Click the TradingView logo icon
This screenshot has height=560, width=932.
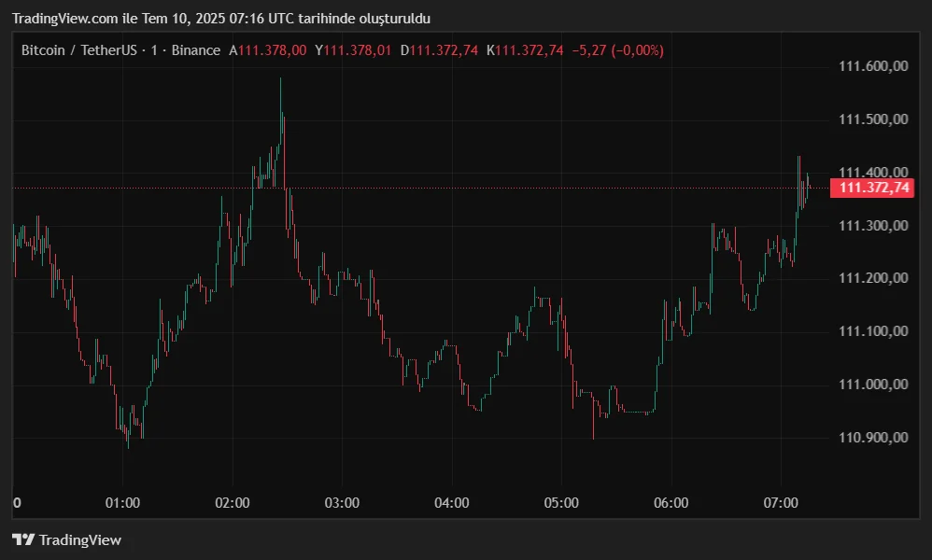point(23,539)
